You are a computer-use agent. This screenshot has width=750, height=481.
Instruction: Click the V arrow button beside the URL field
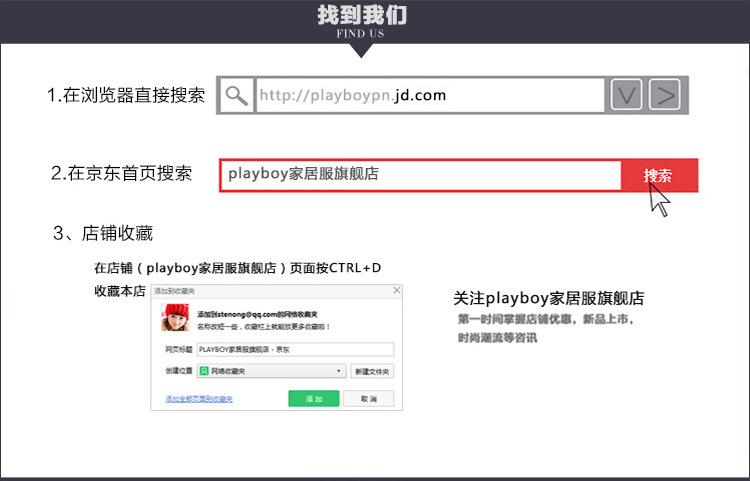pyautogui.click(x=626, y=95)
